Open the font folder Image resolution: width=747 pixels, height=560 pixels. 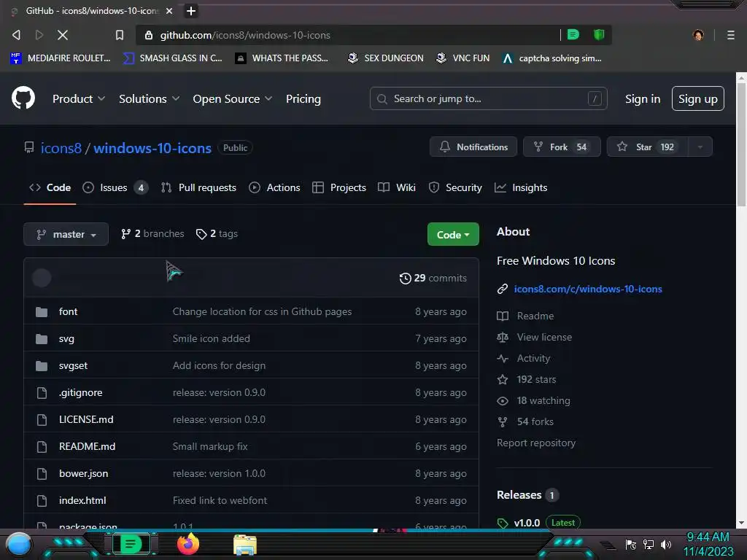click(x=68, y=311)
